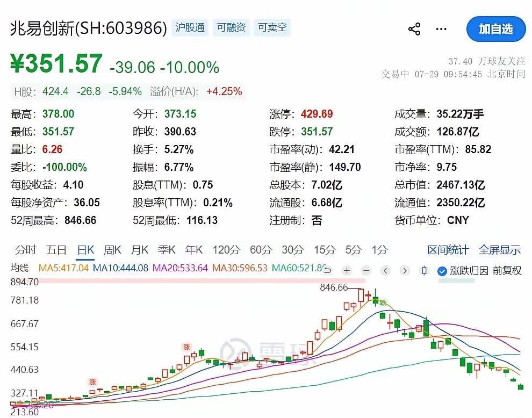532x418 pixels.
Task: Open 全屏显示 fullscreen chart
Action: (499, 250)
